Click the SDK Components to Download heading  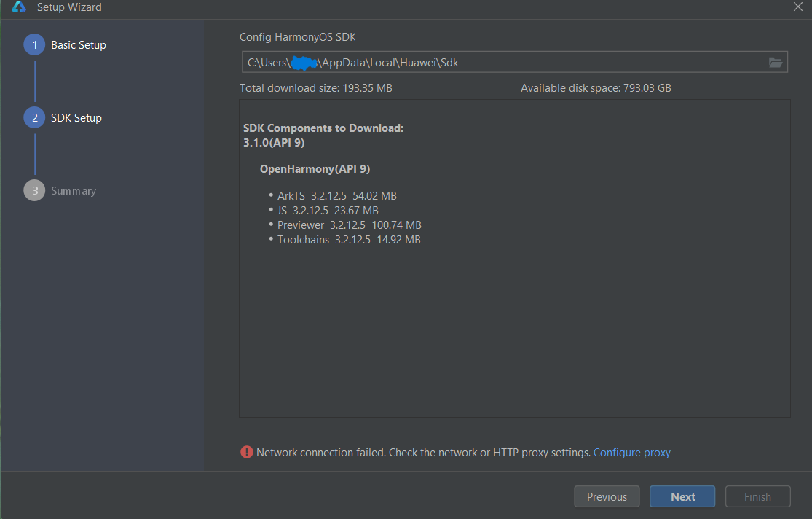323,128
